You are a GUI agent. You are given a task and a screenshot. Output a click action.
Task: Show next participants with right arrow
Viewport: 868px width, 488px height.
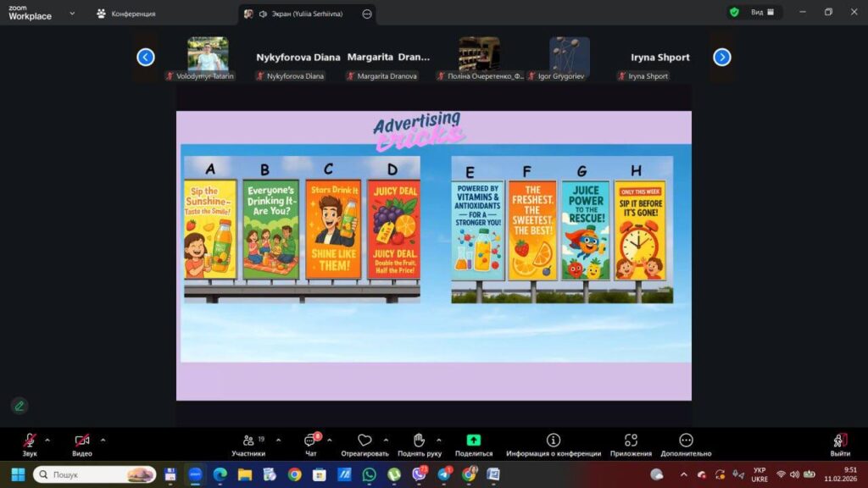tap(722, 58)
